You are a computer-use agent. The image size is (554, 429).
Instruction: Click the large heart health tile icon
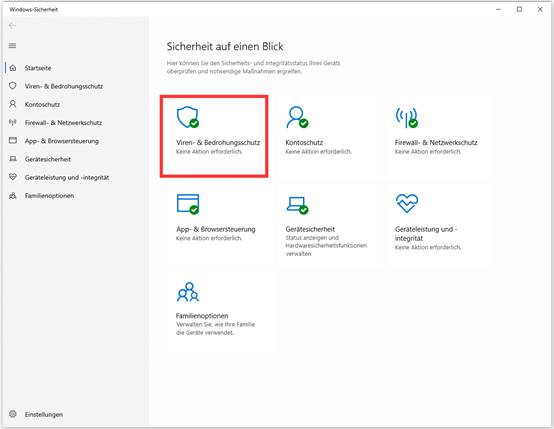(407, 203)
